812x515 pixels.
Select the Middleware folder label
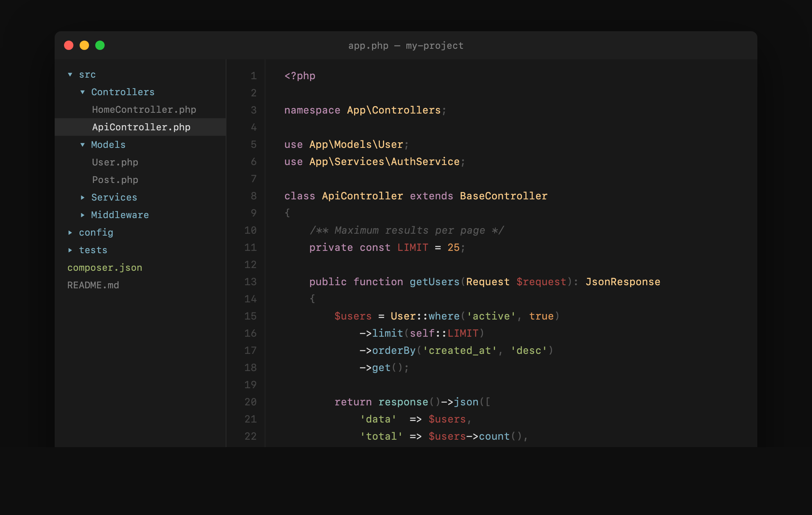pyautogui.click(x=120, y=215)
